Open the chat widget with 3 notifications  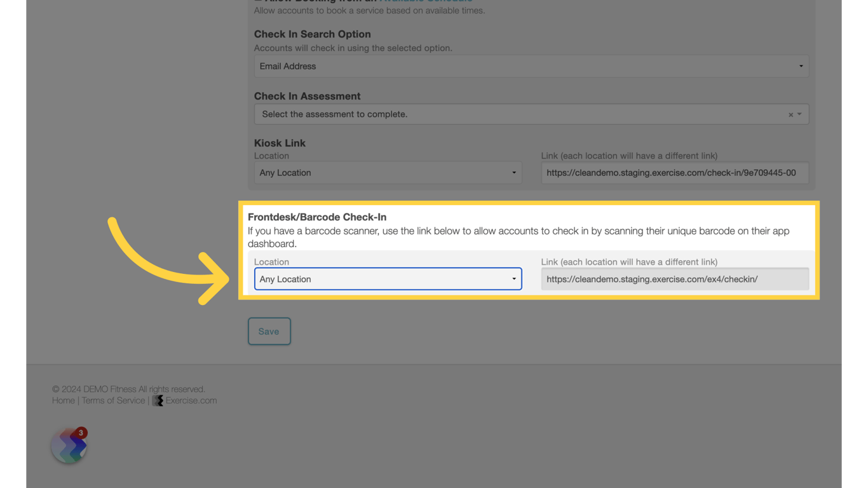tap(69, 445)
